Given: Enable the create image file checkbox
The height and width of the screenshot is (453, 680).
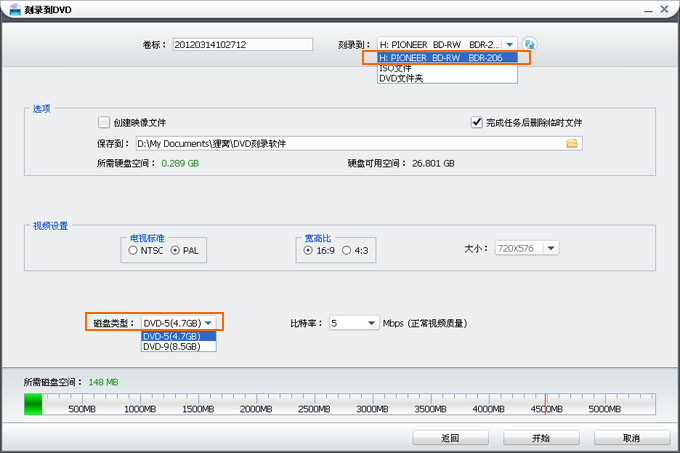Looking at the screenshot, I should tap(104, 122).
